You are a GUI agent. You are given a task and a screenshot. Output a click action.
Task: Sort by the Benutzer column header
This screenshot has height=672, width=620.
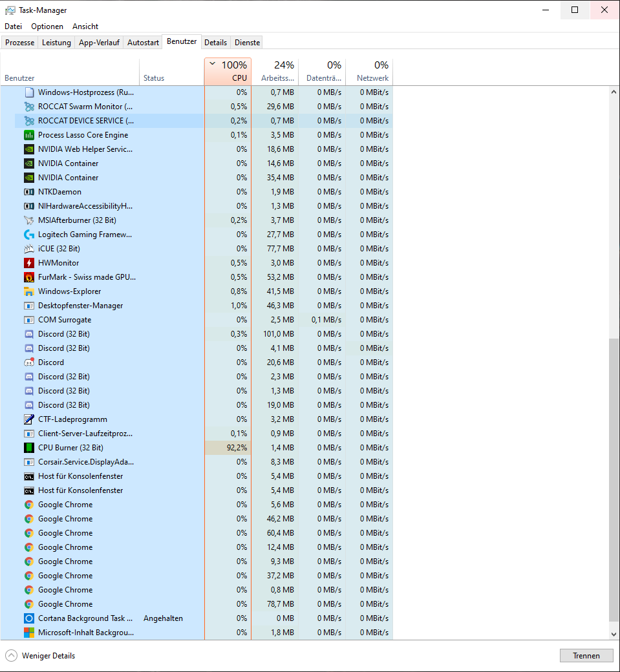[x=70, y=72]
